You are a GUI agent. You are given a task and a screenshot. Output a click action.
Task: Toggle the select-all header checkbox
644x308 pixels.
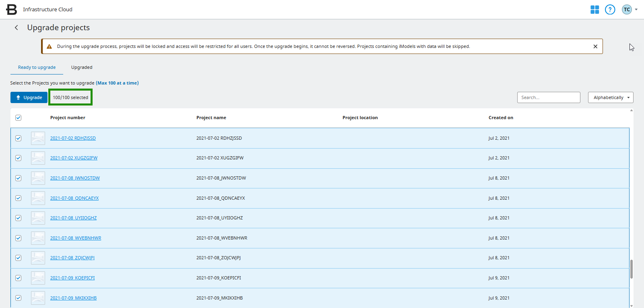coord(18,118)
